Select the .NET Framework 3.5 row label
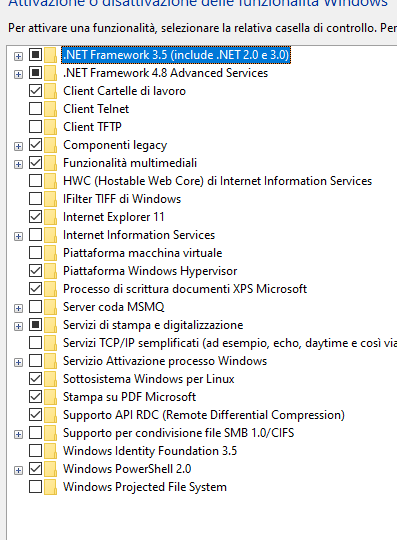This screenshot has height=540, width=397. tap(176, 55)
